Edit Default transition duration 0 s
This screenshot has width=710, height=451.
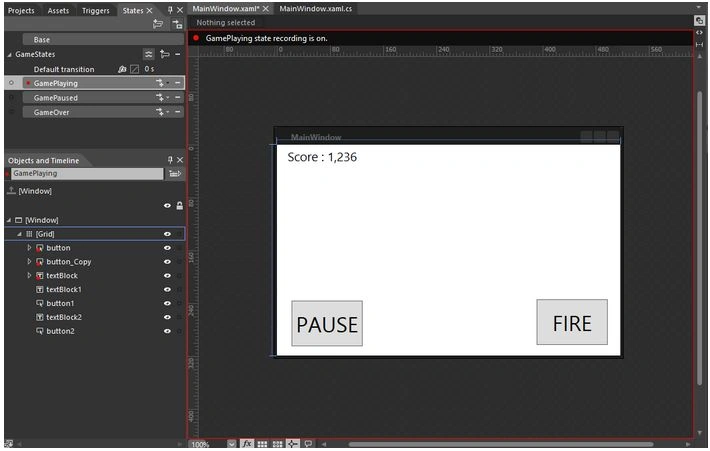tap(149, 69)
